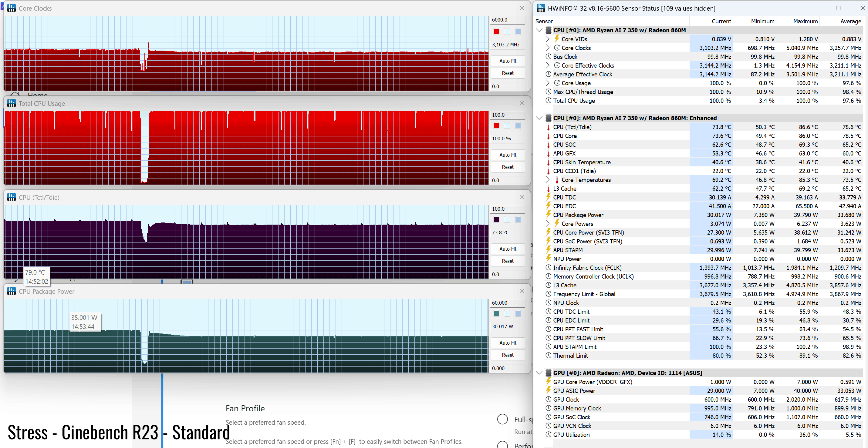Click the HWiNFO Sensor Status title icon
The width and height of the screenshot is (868, 448).
coord(541,8)
